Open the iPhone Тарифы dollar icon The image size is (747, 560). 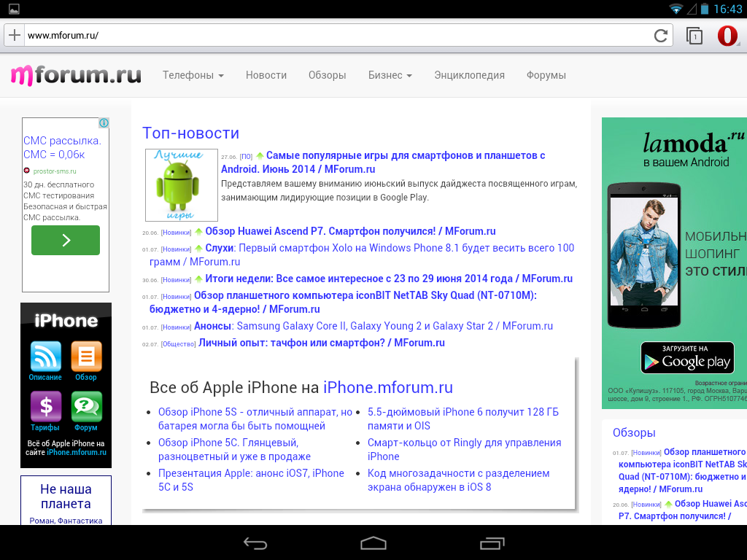(x=46, y=407)
